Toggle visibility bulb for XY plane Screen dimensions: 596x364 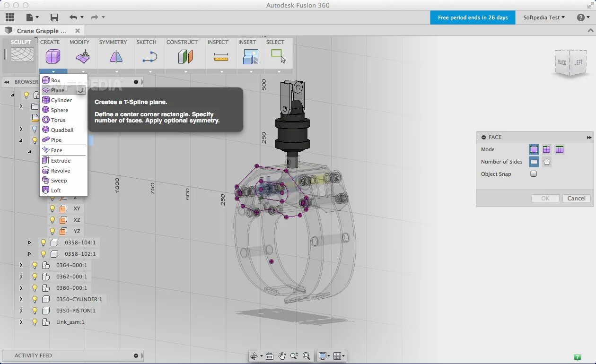[x=53, y=208]
